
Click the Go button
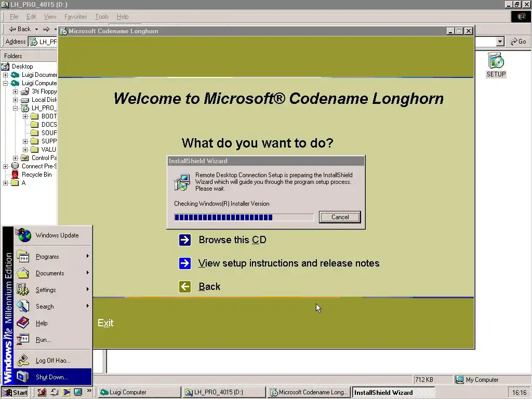tap(518, 42)
